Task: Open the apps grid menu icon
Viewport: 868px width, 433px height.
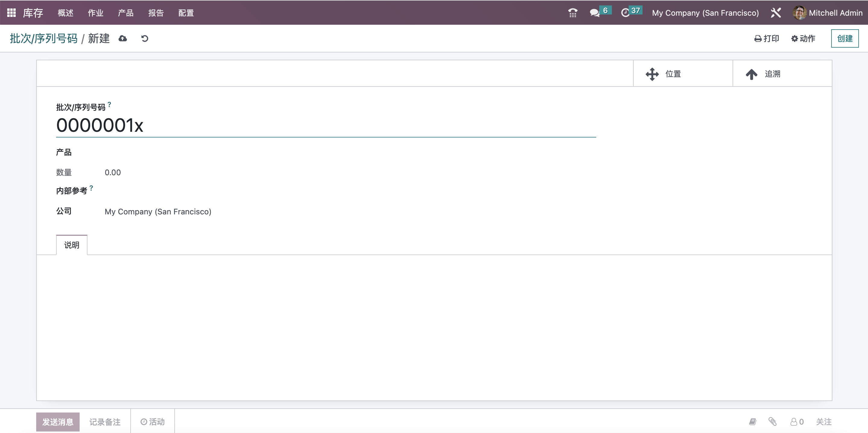Action: (x=11, y=13)
